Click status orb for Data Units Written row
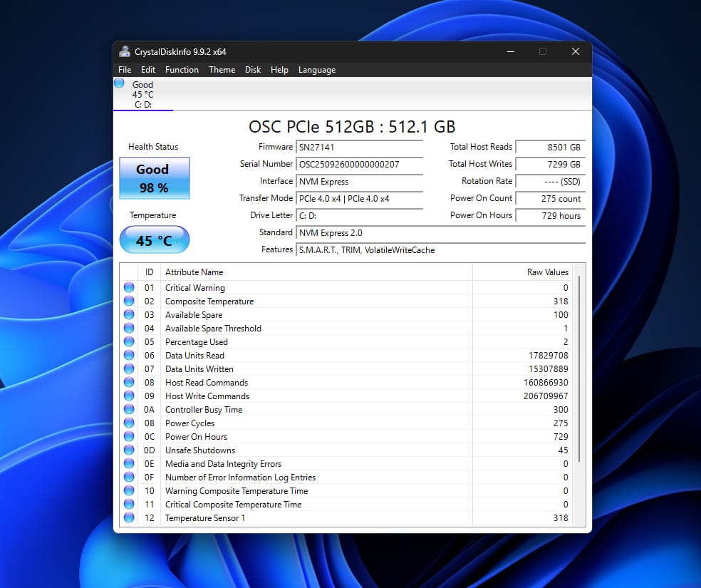This screenshot has height=588, width=701. (129, 368)
